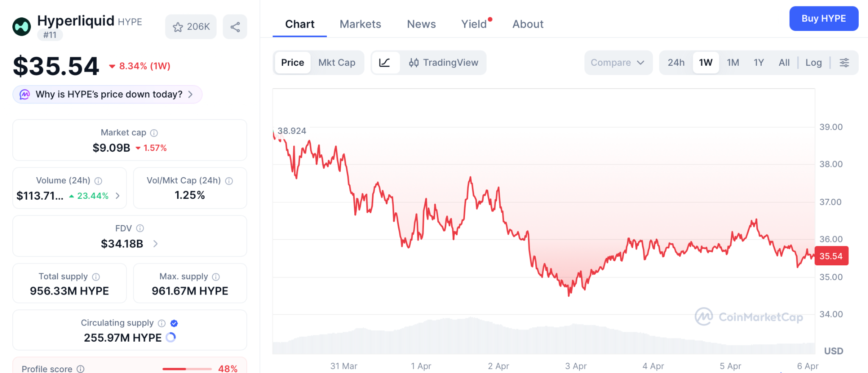Switch chart to Mkt Cap view

(337, 63)
